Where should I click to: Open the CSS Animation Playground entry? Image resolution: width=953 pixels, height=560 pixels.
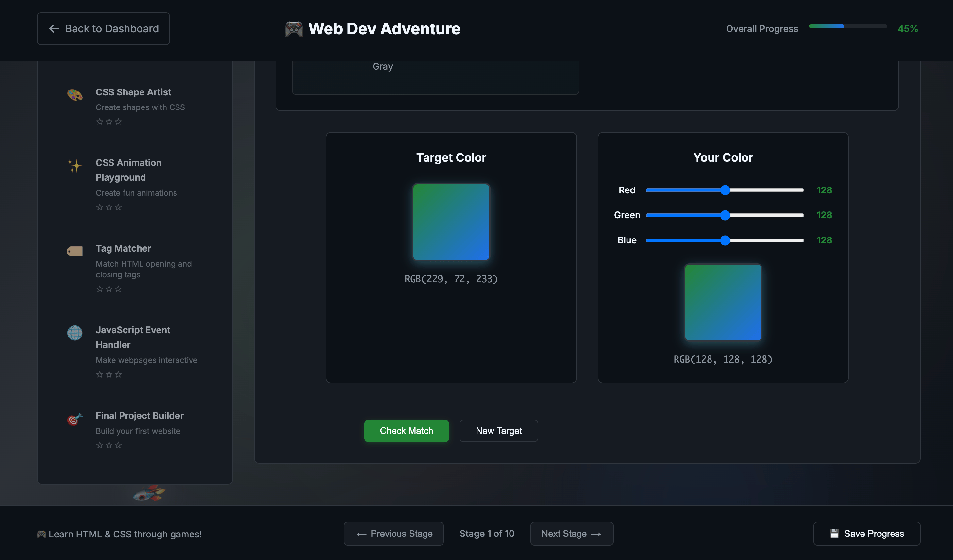[x=128, y=170]
